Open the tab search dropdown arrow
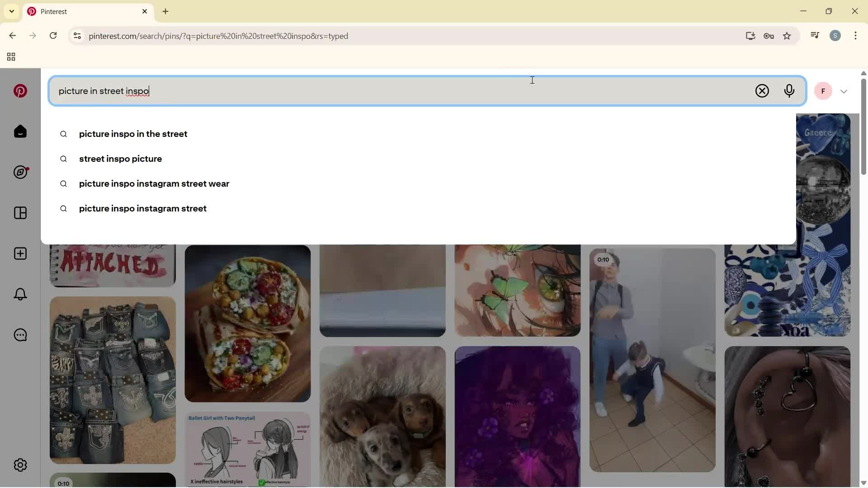This screenshot has width=868, height=488. 11,11
